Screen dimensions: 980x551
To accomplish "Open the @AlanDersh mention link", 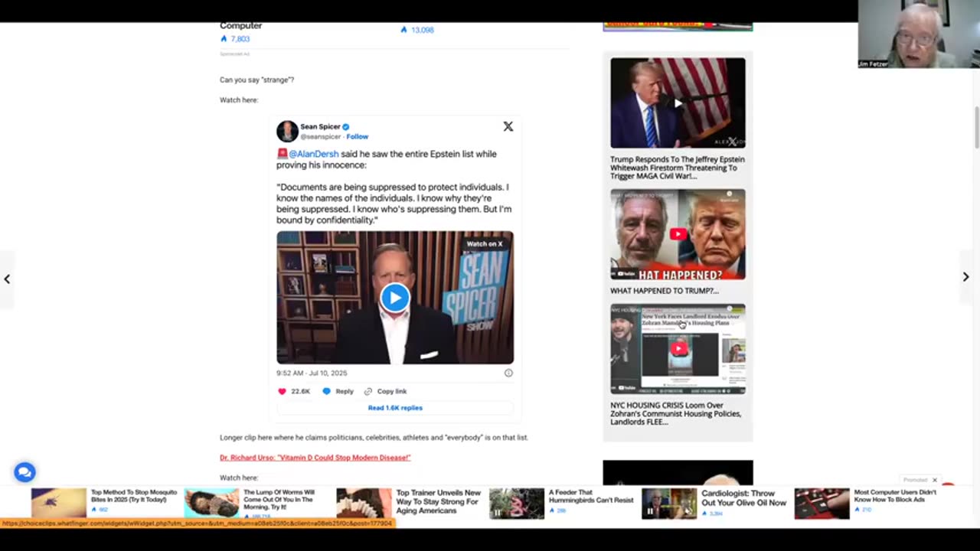I will click(313, 154).
